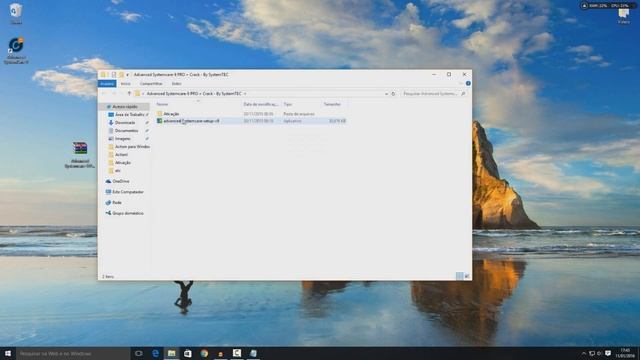Launch Microsoft Edge from the taskbar

(x=156, y=353)
